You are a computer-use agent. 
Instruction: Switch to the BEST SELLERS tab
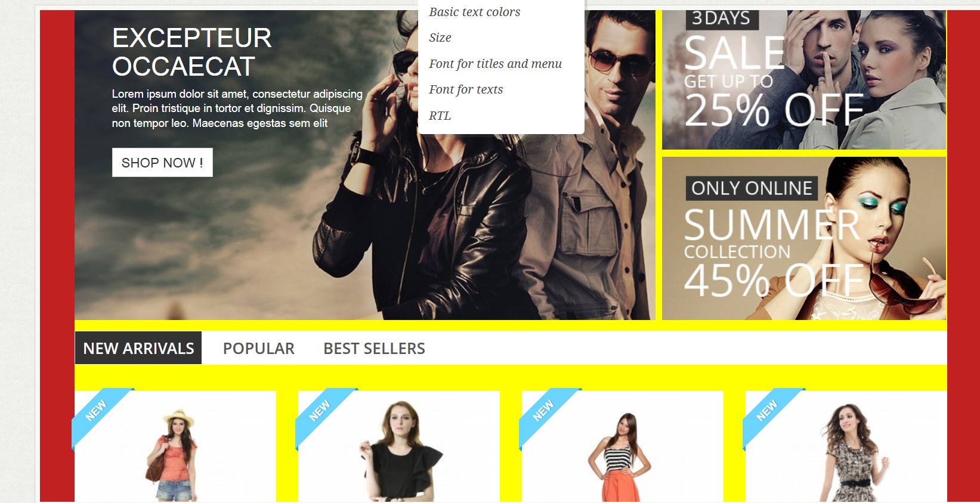[x=374, y=348]
